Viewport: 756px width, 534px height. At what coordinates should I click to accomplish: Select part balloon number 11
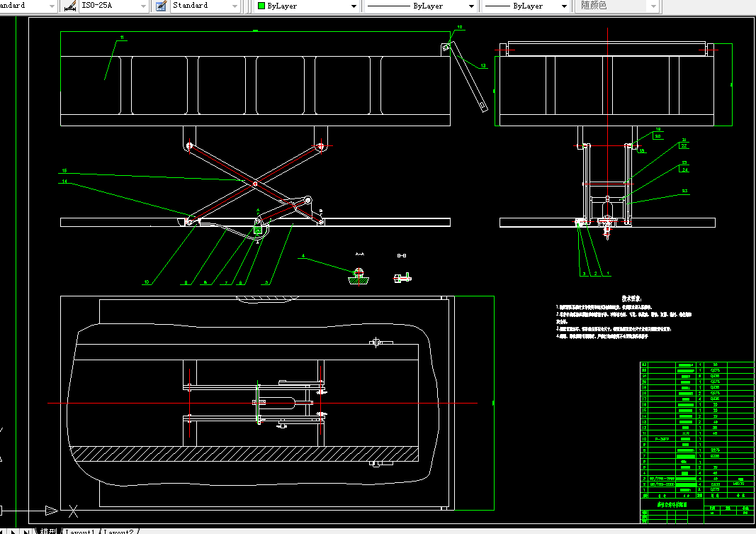click(122, 37)
